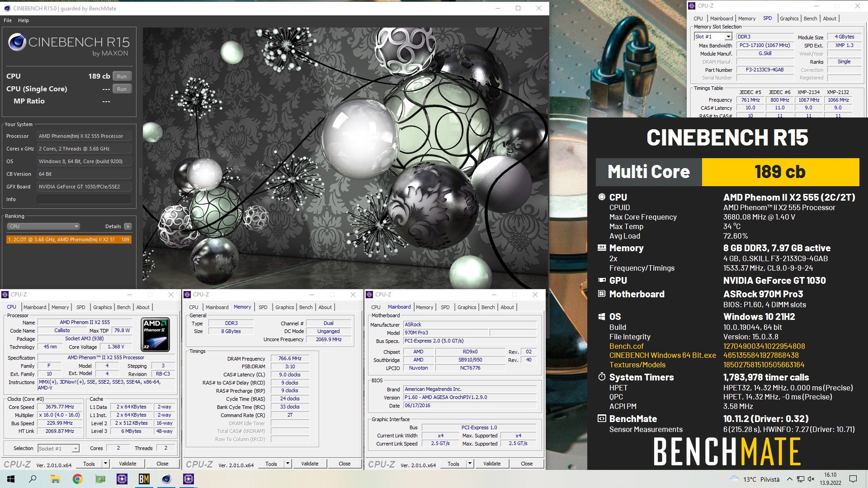The height and width of the screenshot is (488, 868).
Task: Run the CPU multi-core benchmark
Action: pyautogui.click(x=122, y=76)
